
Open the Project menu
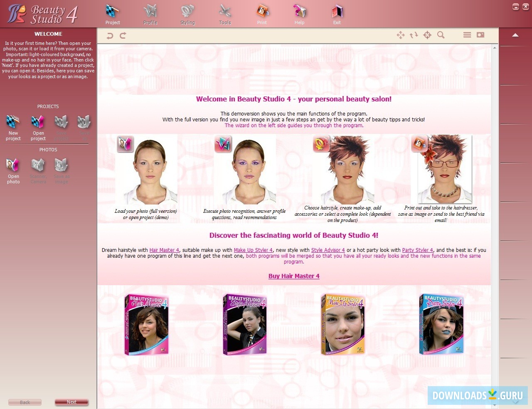(112, 14)
